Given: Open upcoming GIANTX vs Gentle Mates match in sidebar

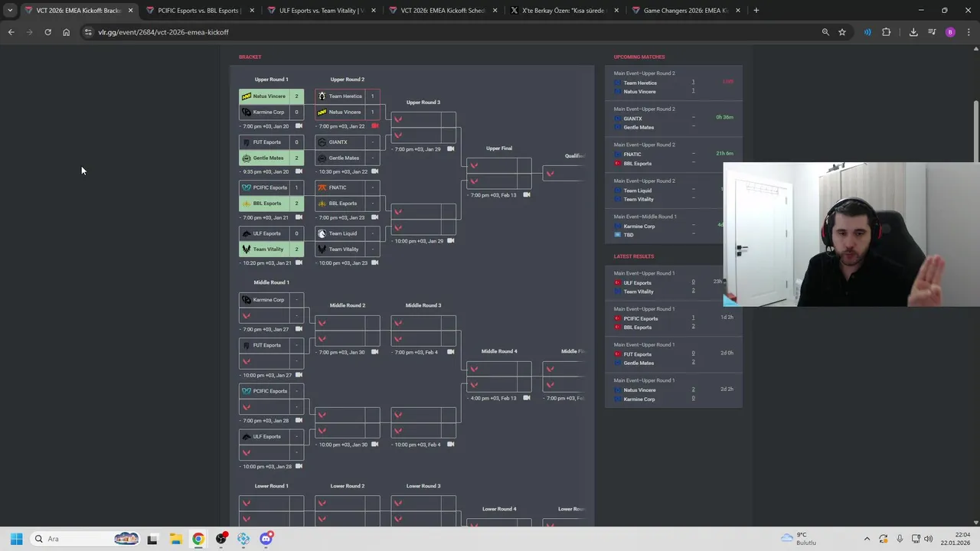Looking at the screenshot, I should [674, 119].
